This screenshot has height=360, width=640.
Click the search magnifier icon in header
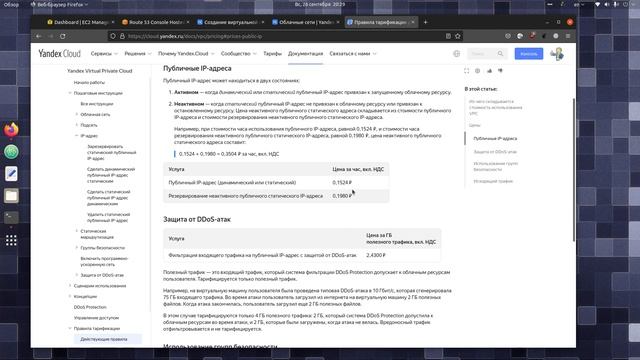500,53
